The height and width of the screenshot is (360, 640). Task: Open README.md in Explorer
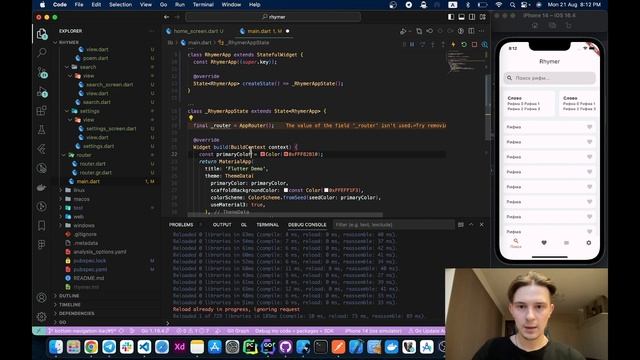[89, 278]
